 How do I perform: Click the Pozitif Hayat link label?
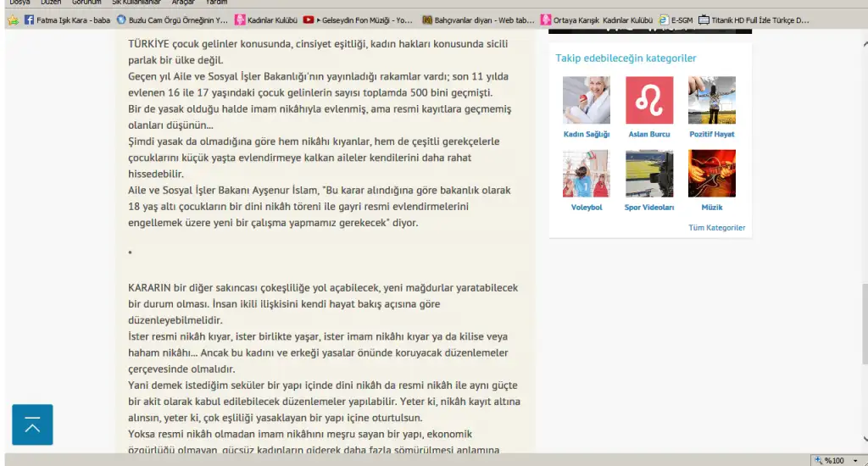[712, 134]
